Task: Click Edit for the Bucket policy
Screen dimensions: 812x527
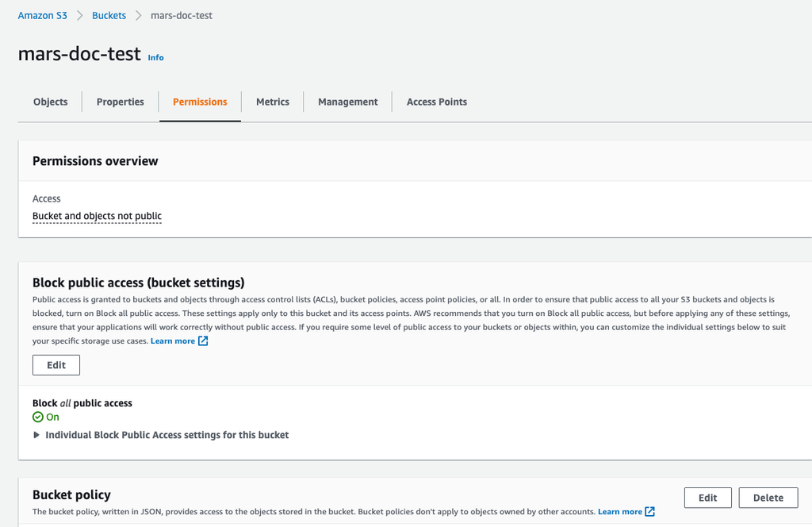Action: [x=707, y=498]
